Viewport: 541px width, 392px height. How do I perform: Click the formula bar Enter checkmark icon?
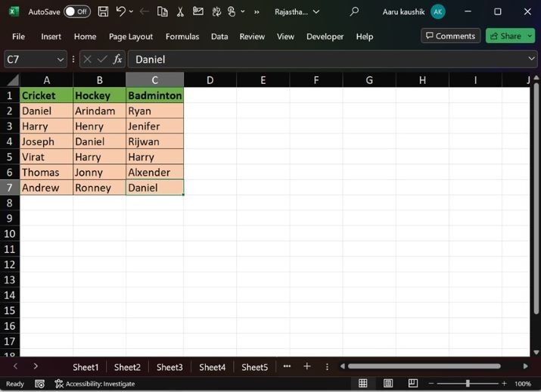point(102,59)
